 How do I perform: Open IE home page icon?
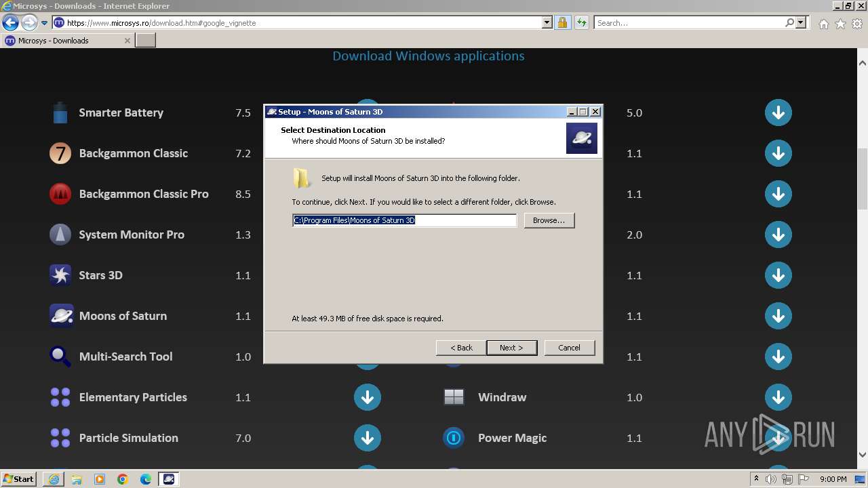pyautogui.click(x=823, y=24)
